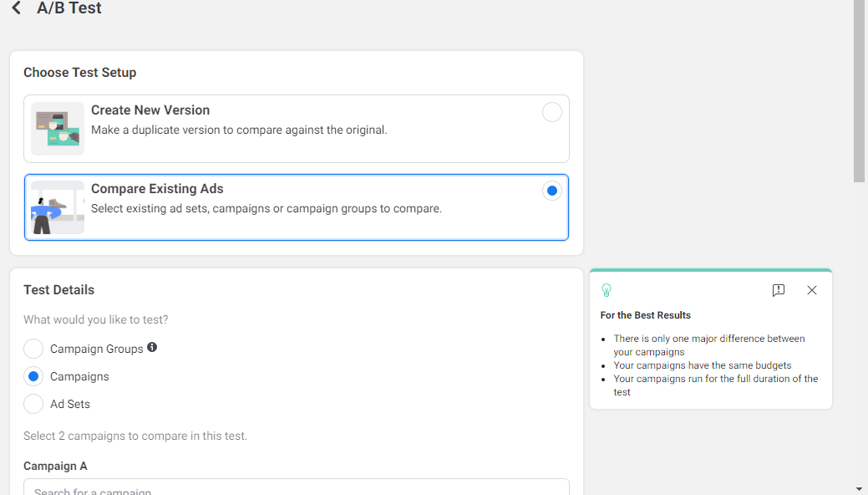Choose the Ad Sets radio option
This screenshot has width=868, height=495.
pyautogui.click(x=33, y=404)
